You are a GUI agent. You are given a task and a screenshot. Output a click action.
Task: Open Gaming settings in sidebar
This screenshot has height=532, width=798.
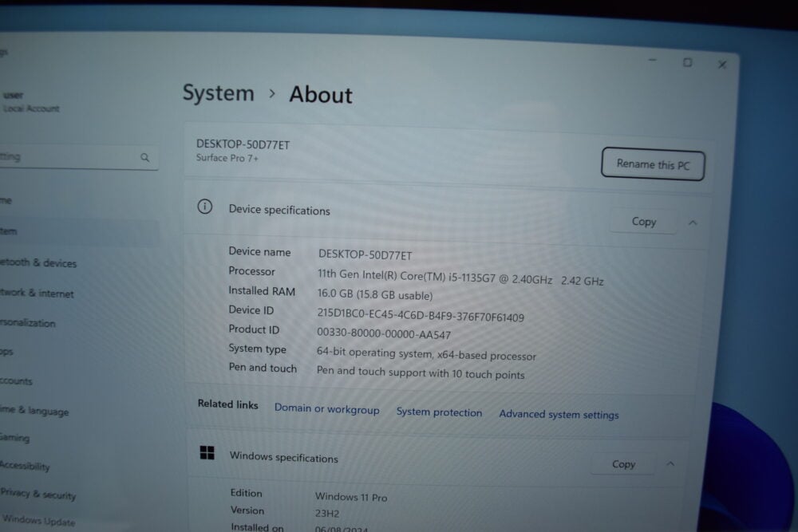(14, 437)
